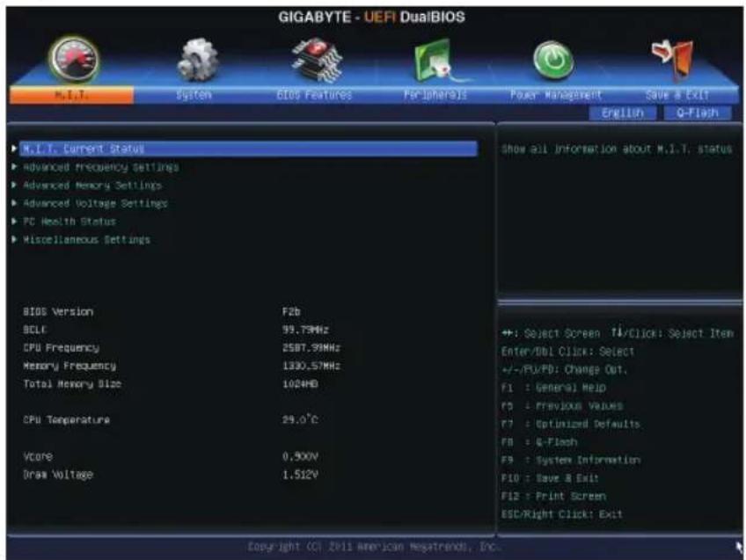Viewport: 746px width, 560px height.
Task: Click the English language button
Action: pos(622,113)
